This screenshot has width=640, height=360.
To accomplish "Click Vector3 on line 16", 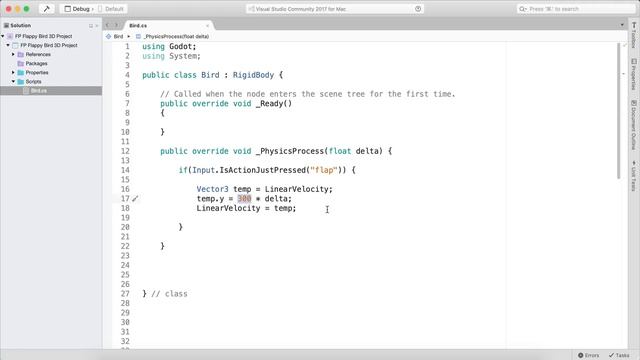I will (x=212, y=189).
